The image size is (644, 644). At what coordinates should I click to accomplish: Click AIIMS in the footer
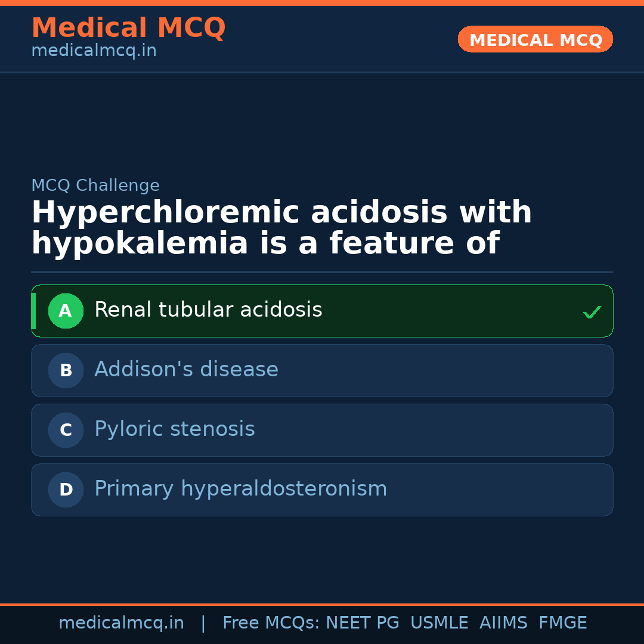click(503, 623)
